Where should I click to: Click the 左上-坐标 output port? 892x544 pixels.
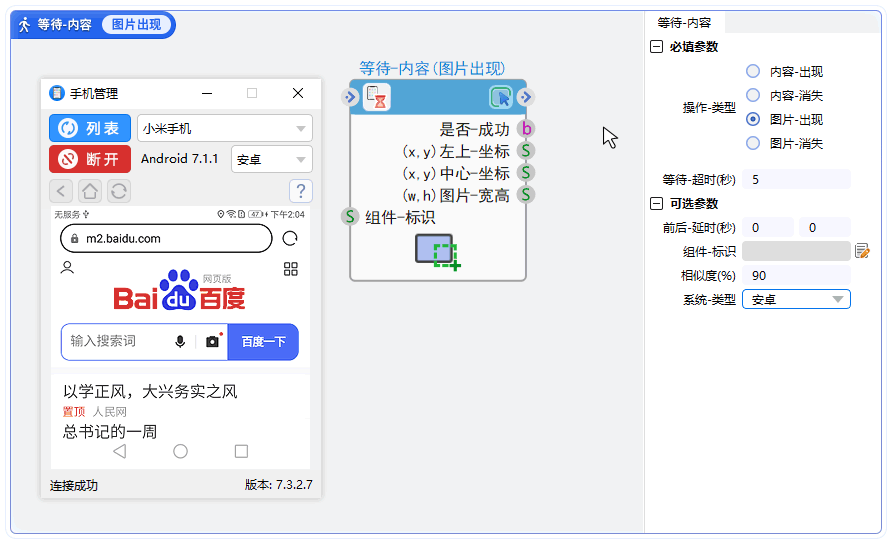point(526,151)
